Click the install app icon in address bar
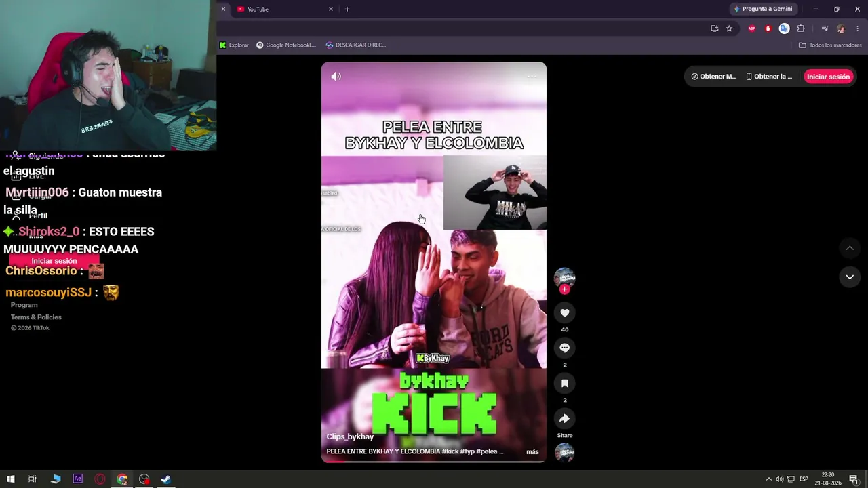868x488 pixels. point(714,28)
